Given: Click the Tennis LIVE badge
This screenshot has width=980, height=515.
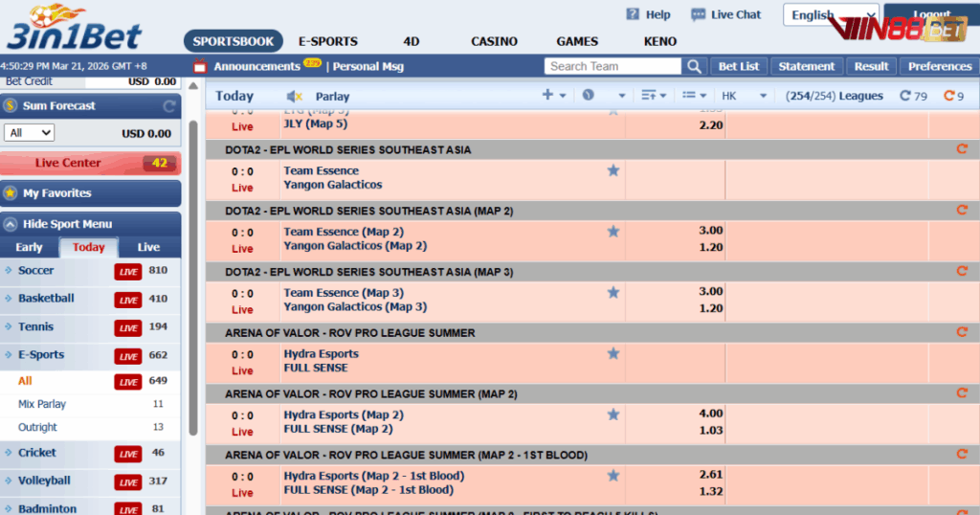Looking at the screenshot, I should tap(128, 327).
